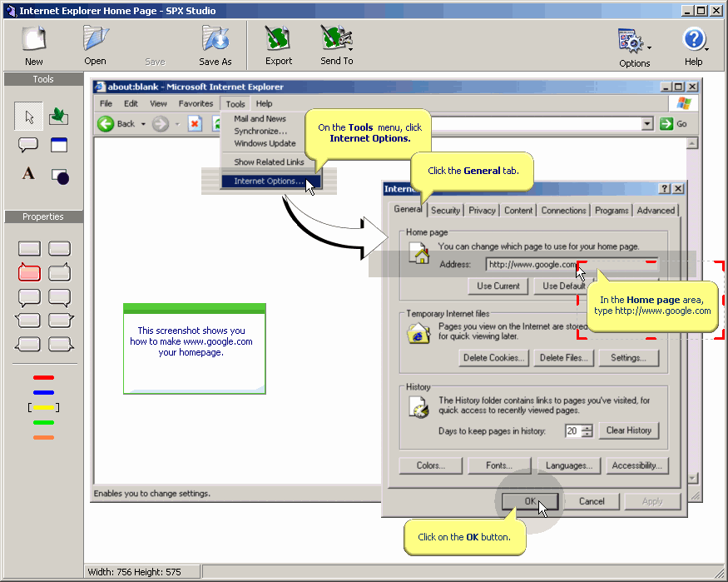The width and height of the screenshot is (728, 582).
Task: Expand the Options dropdown menu
Action: 649,47
